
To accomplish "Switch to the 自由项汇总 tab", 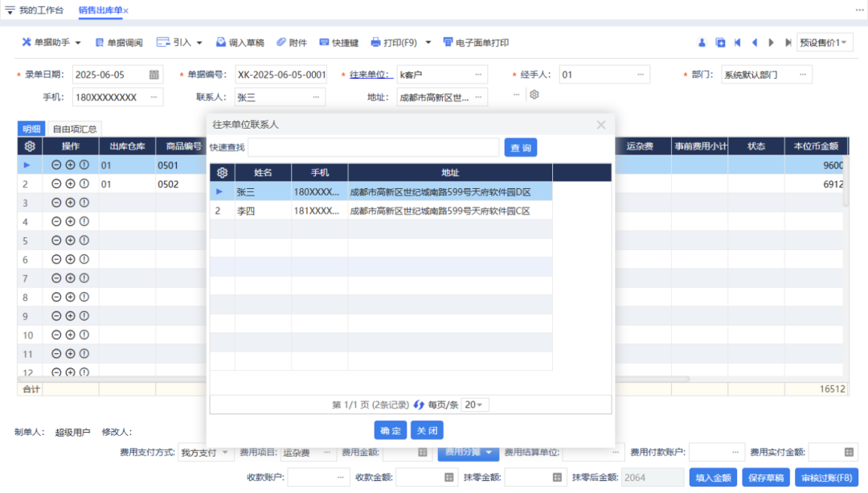I will coord(75,129).
